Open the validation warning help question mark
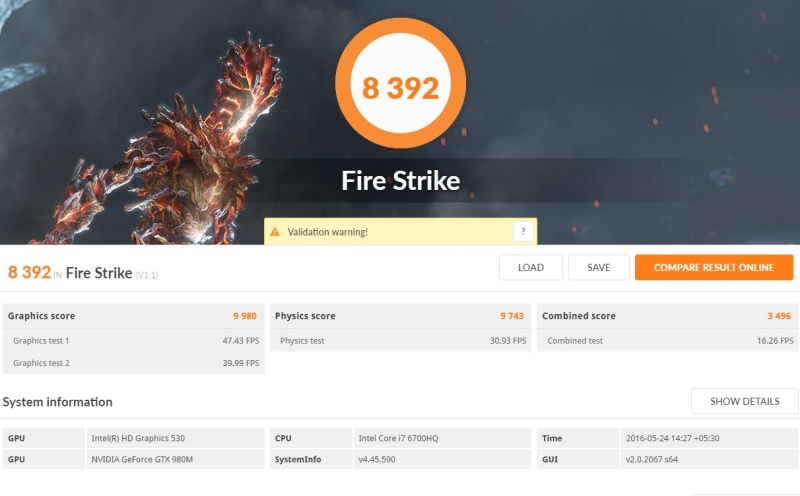 tap(523, 232)
